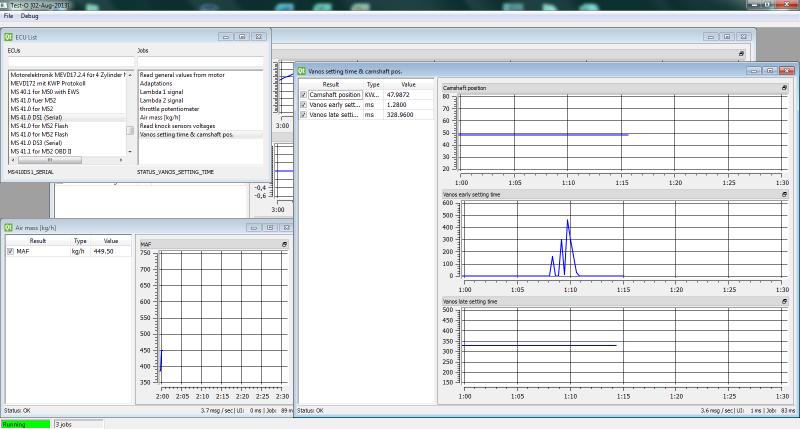Toggle the Camshaft position checkbox

tap(304, 95)
